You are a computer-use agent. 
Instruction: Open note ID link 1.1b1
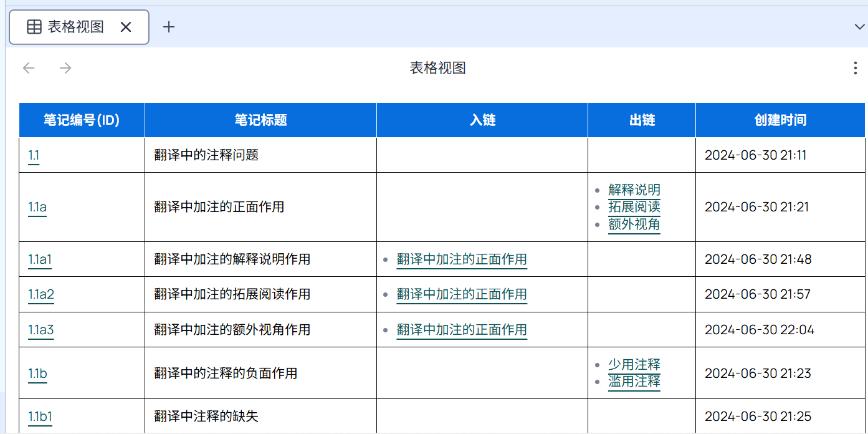pos(40,417)
